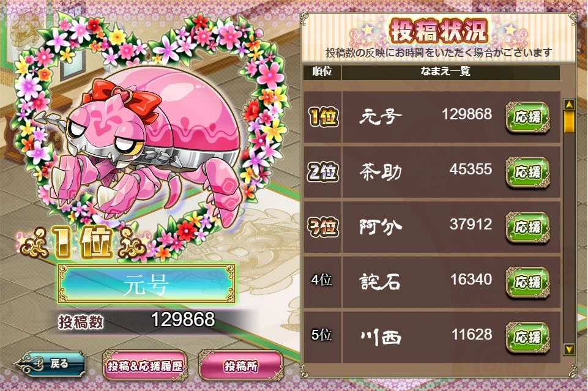This screenshot has width=588, height=391.
Task: Click the なまえ一覧 column header
Action: tap(445, 71)
